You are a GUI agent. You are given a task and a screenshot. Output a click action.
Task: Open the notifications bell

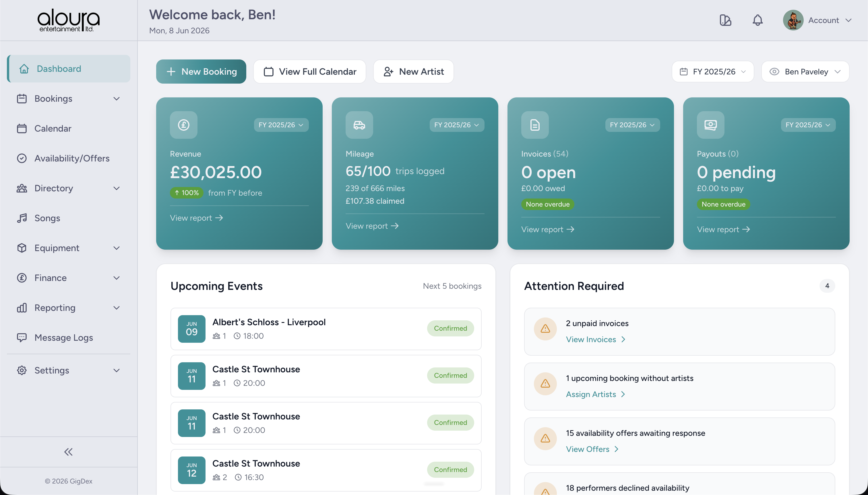[757, 20]
